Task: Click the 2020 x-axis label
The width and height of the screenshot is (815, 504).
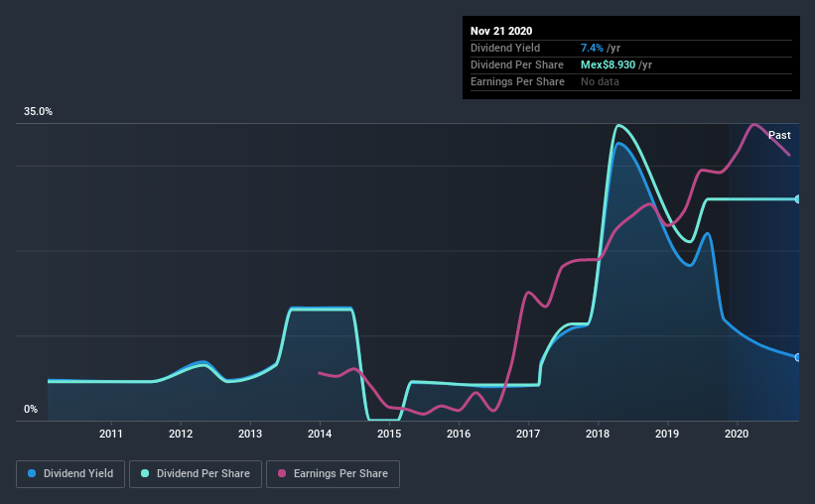Action: [737, 434]
